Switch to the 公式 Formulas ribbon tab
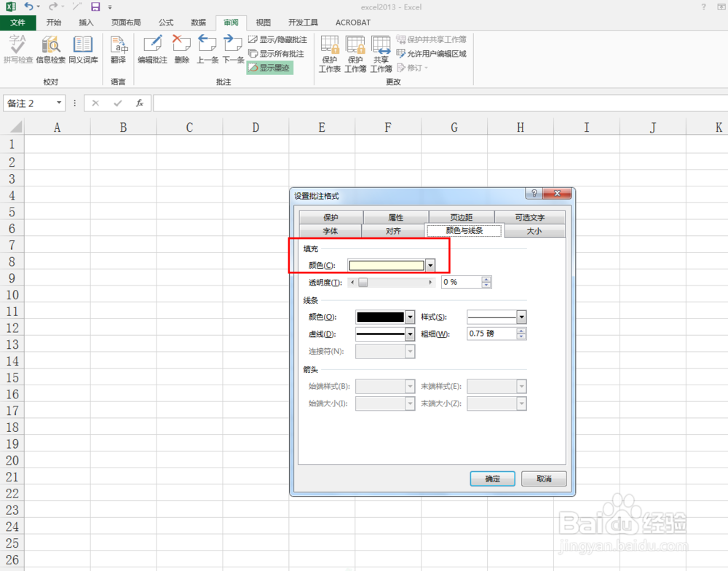The height and width of the screenshot is (571, 728). [x=166, y=23]
